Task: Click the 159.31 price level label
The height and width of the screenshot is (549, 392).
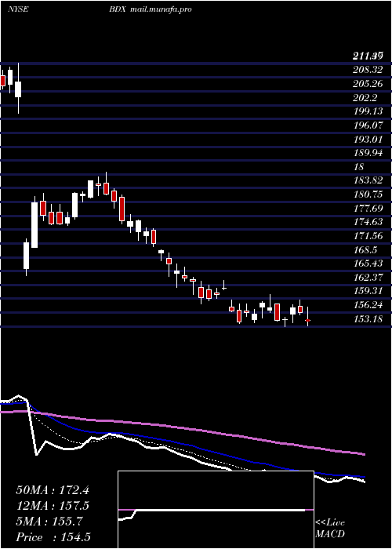Action: tap(368, 291)
